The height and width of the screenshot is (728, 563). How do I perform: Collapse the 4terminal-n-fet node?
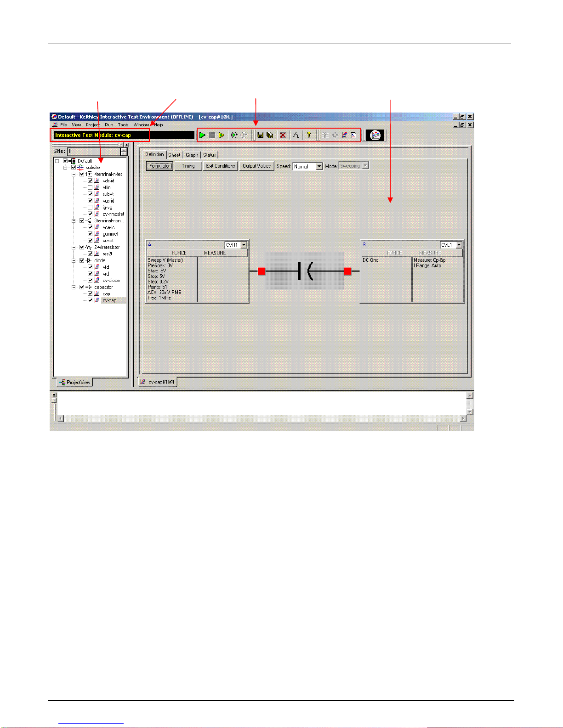(x=74, y=174)
